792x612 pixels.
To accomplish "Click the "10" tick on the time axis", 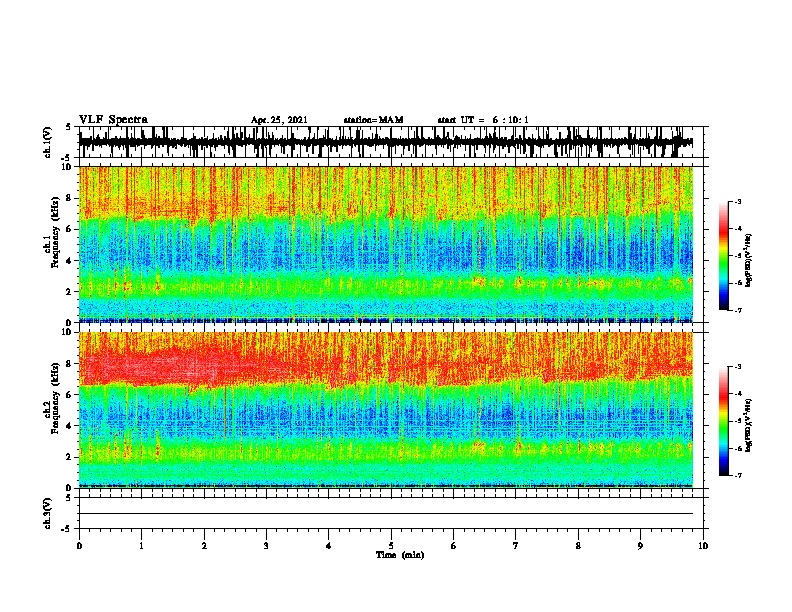I will (x=703, y=546).
